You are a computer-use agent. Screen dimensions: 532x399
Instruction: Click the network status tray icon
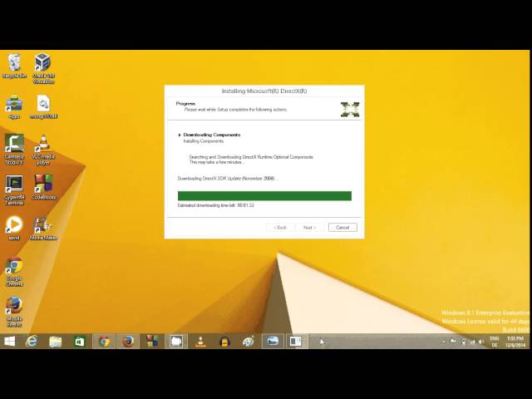point(472,342)
